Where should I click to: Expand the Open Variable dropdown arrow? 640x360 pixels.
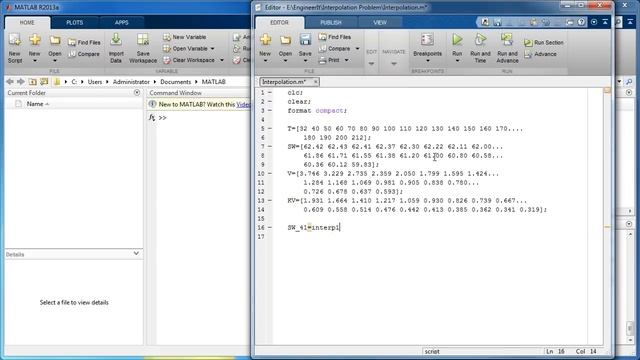click(x=212, y=49)
